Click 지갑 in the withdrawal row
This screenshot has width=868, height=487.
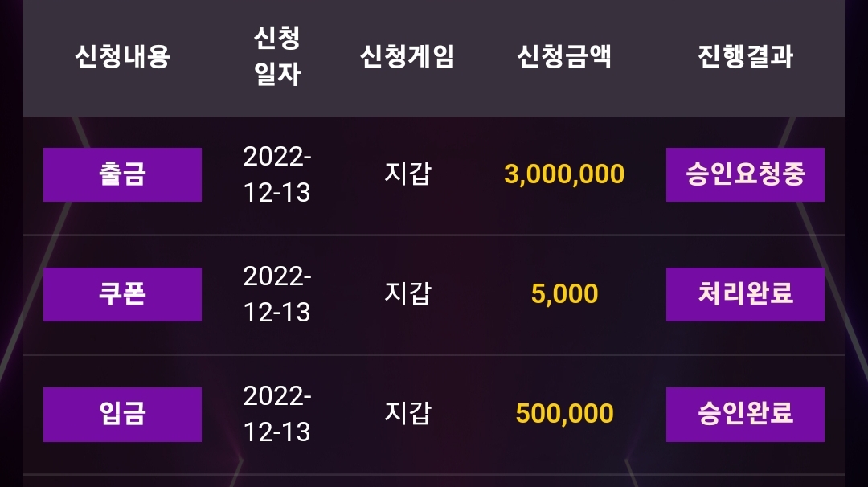[x=407, y=174]
